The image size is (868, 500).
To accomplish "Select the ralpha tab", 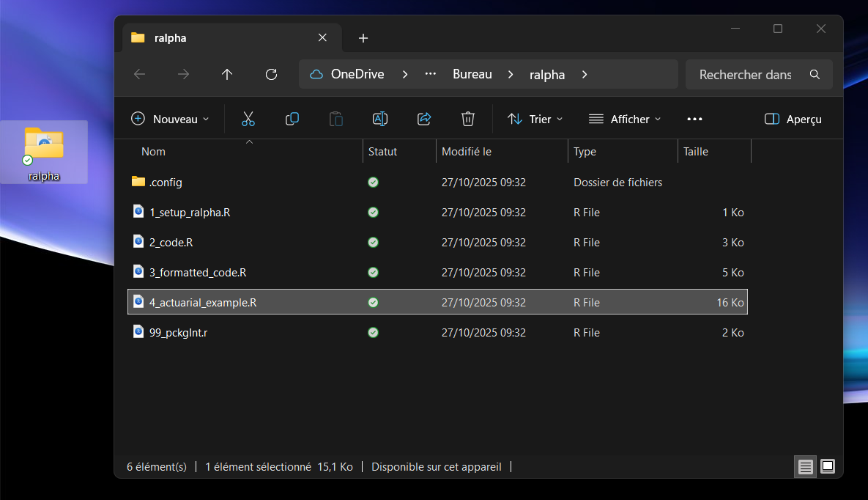I will click(x=231, y=37).
